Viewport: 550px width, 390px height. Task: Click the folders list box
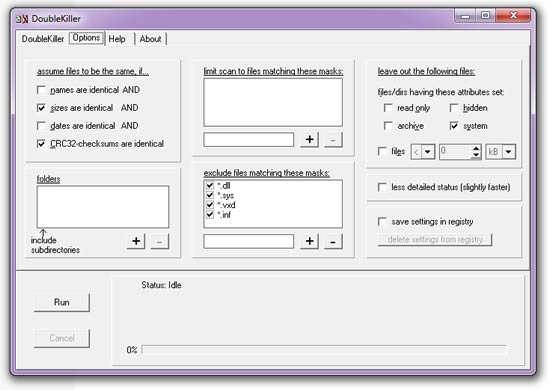(x=103, y=207)
